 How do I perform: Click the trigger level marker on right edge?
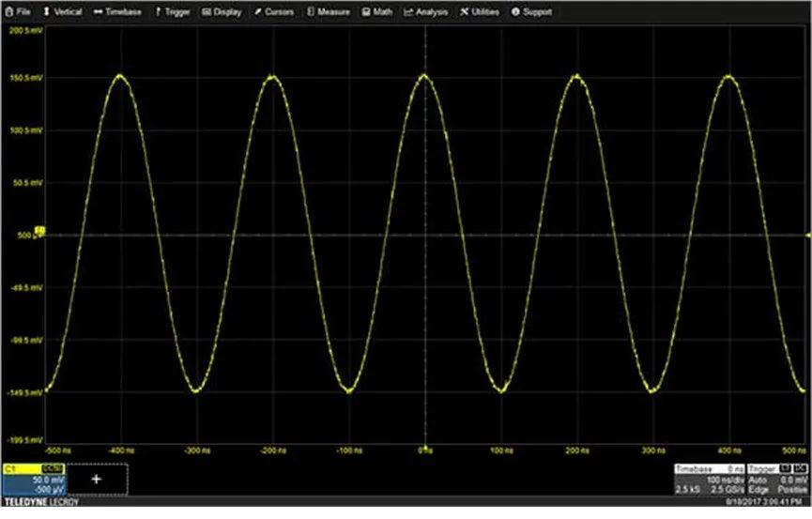tap(806, 235)
